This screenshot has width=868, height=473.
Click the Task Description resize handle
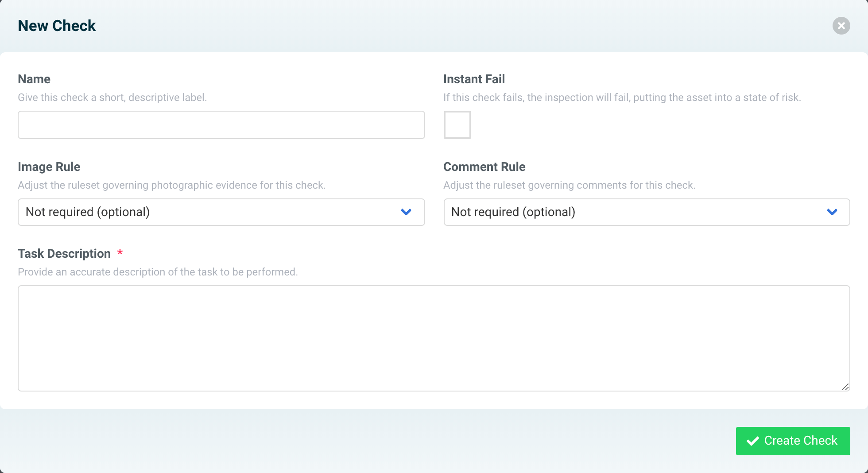(845, 387)
